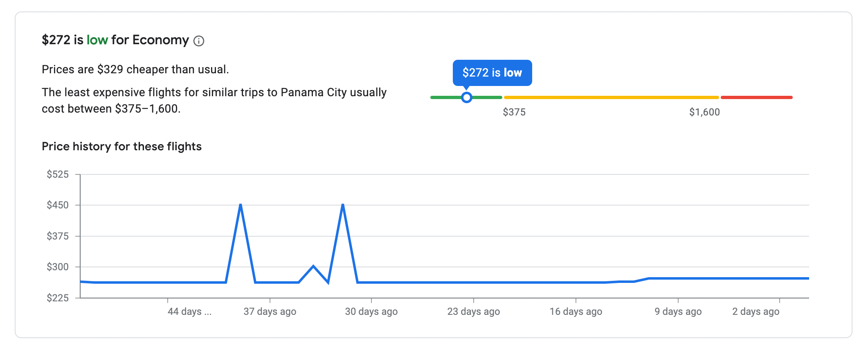Click the "Price history for these flights" heading
Viewport: 868px width, 348px height.
(121, 147)
